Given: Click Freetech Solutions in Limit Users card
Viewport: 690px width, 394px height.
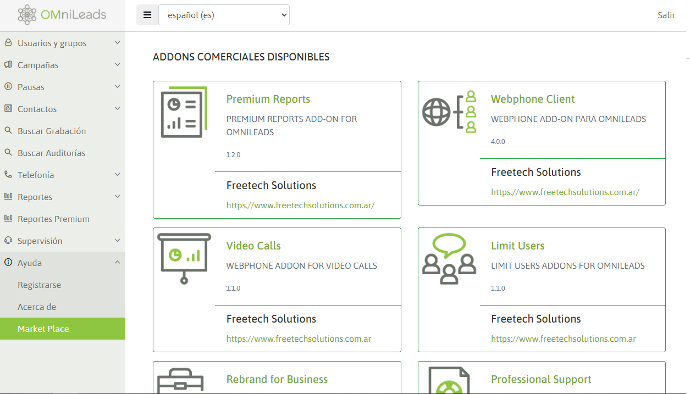Looking at the screenshot, I should (x=536, y=319).
